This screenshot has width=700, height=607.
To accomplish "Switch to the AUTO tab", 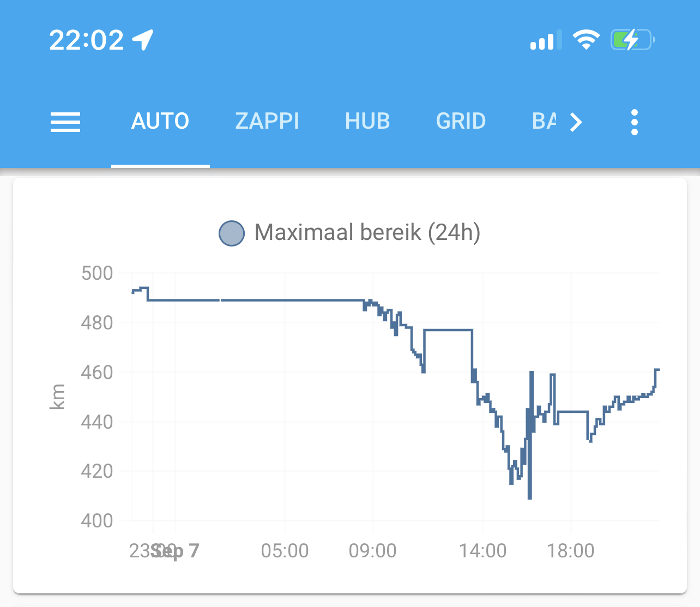I will point(160,121).
